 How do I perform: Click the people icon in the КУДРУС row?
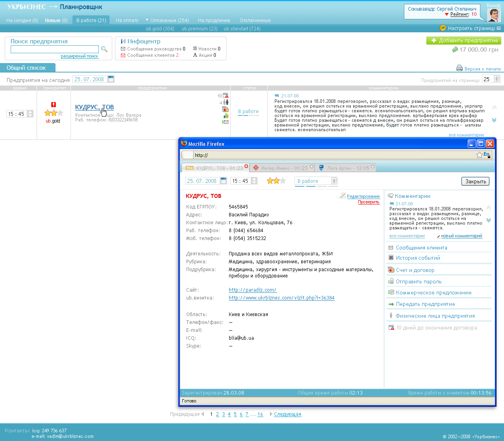[226, 102]
